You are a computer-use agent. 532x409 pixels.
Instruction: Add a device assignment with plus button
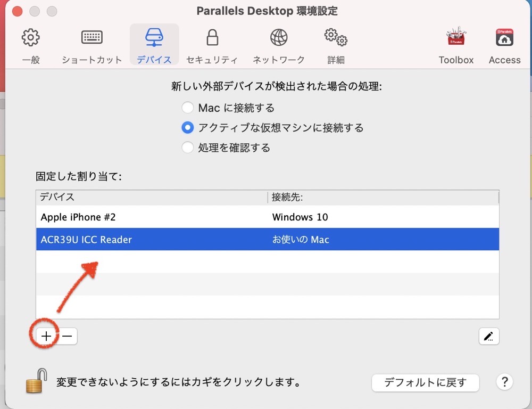[46, 336]
